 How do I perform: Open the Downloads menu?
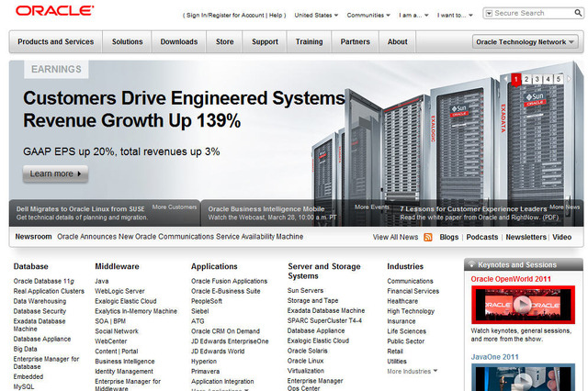pos(179,41)
